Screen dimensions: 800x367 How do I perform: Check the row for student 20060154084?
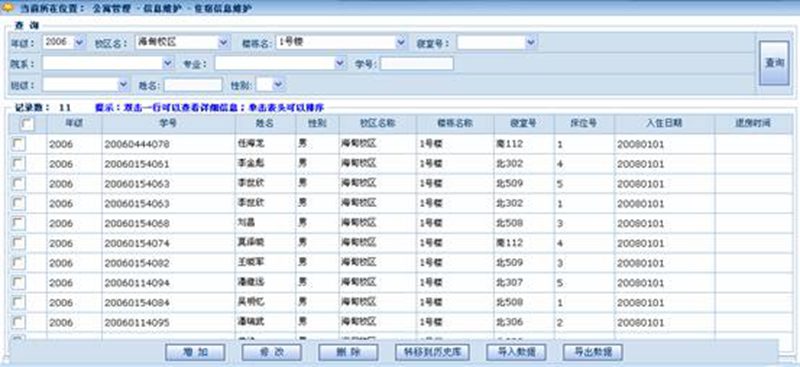[x=19, y=303]
